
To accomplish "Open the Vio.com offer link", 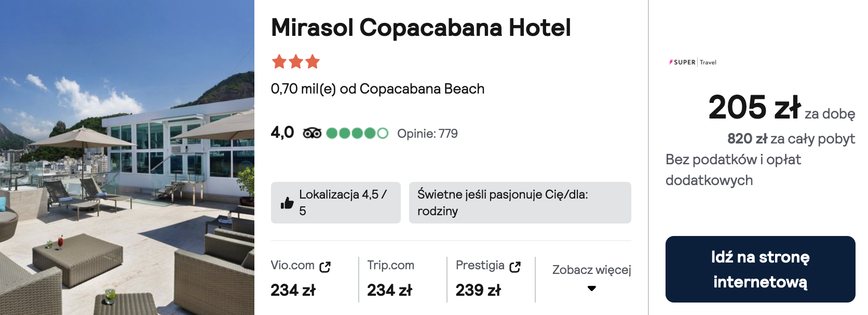I will (x=293, y=266).
